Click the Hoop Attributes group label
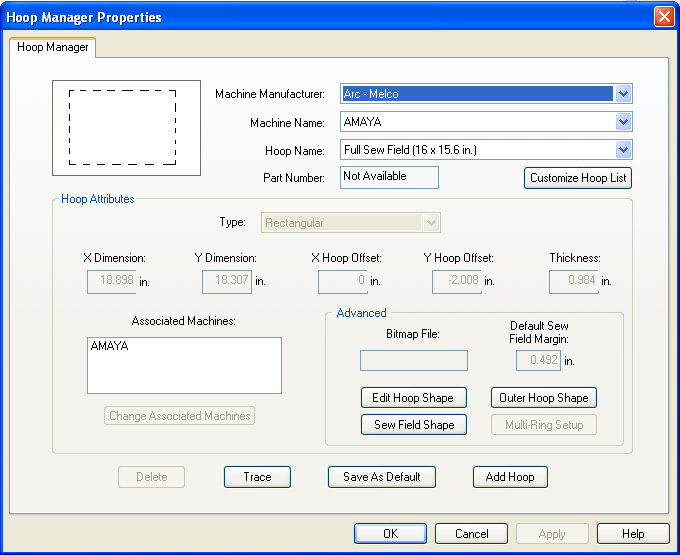Viewport: 680px width, 555px height. point(98,199)
